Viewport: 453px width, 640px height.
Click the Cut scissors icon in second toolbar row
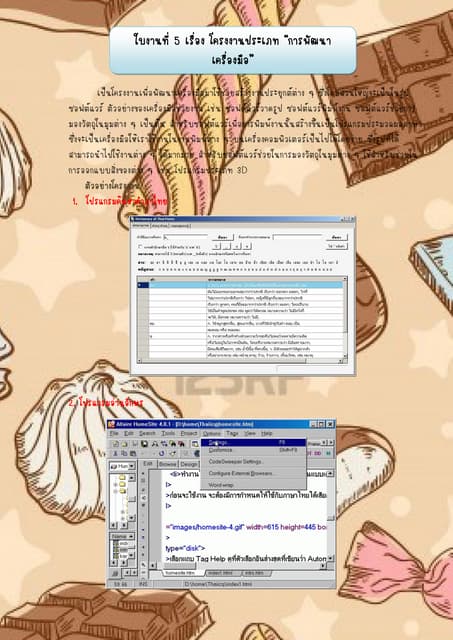[x=115, y=453]
